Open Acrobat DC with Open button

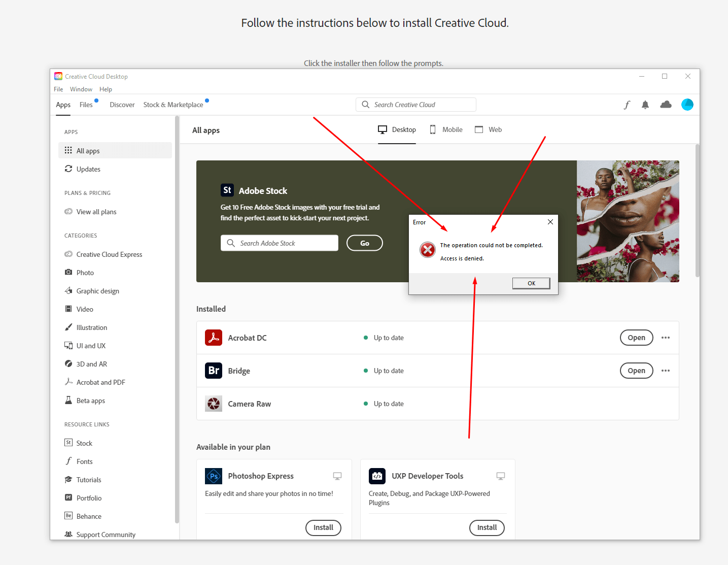(637, 338)
